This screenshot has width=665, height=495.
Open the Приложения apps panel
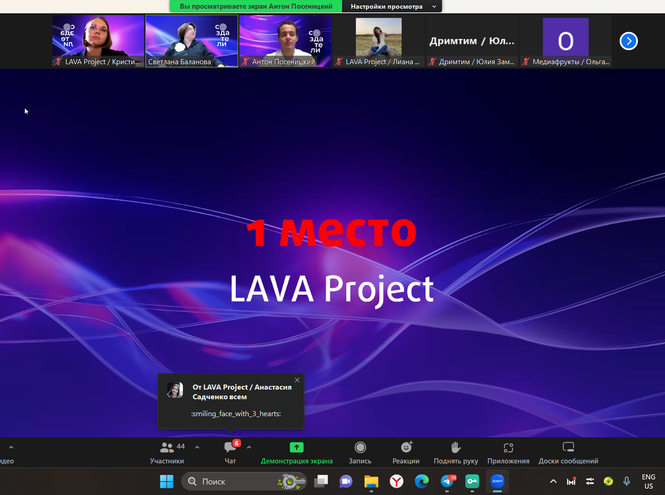[508, 451]
